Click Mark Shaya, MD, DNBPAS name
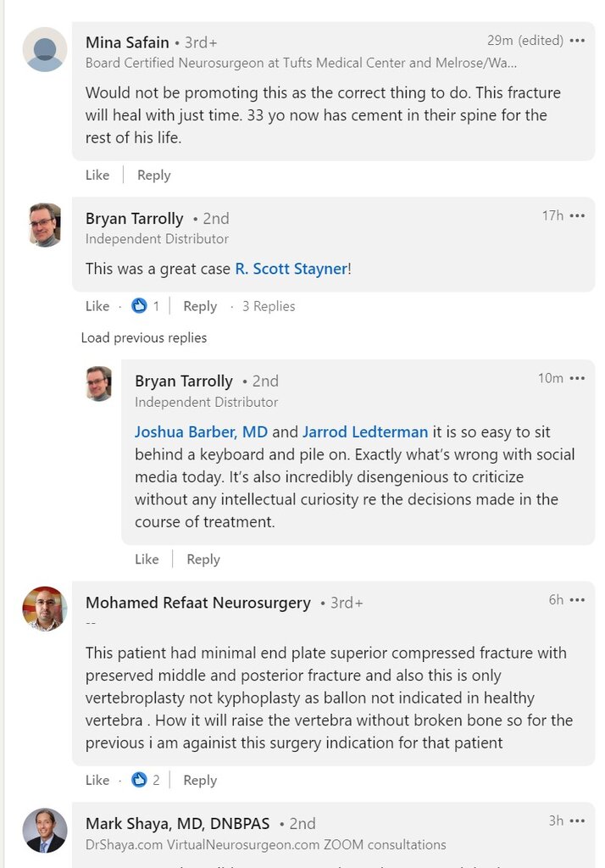The width and height of the screenshot is (605, 868). pyautogui.click(x=177, y=823)
